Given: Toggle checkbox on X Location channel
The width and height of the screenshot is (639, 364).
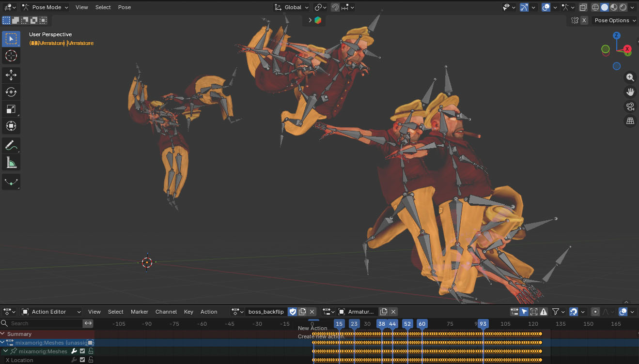Looking at the screenshot, I should 82,360.
